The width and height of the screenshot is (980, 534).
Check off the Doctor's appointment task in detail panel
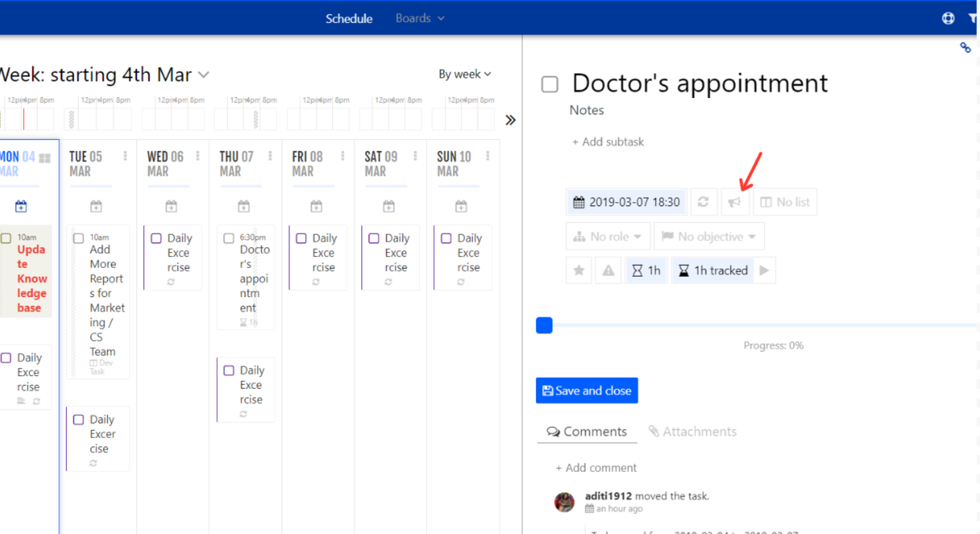coord(550,84)
